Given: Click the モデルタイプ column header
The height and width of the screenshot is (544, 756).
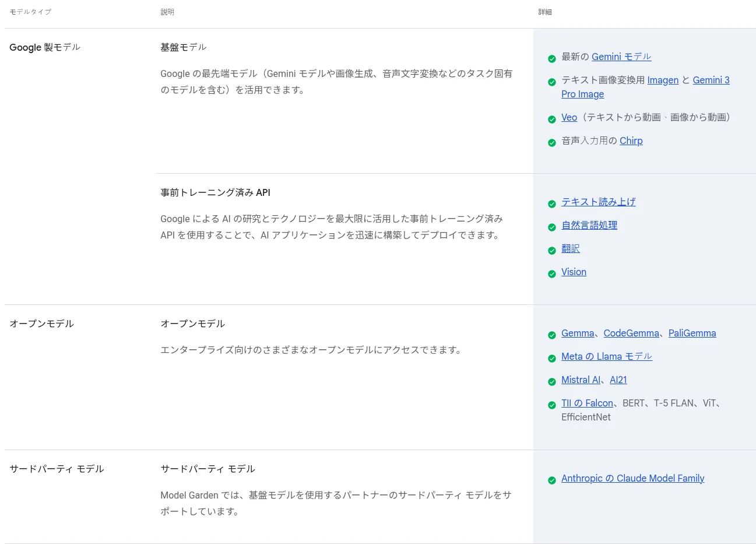Looking at the screenshot, I should click(x=30, y=12).
